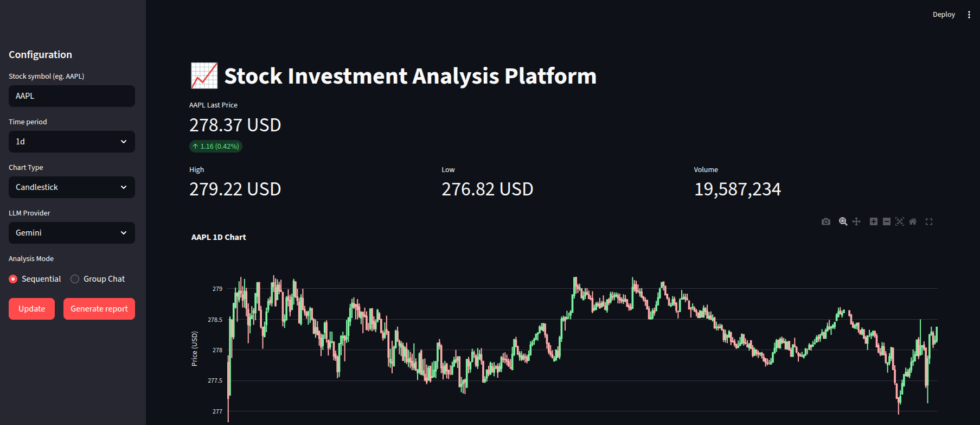980x425 pixels.
Task: Open the Time period dropdown
Action: (x=72, y=142)
